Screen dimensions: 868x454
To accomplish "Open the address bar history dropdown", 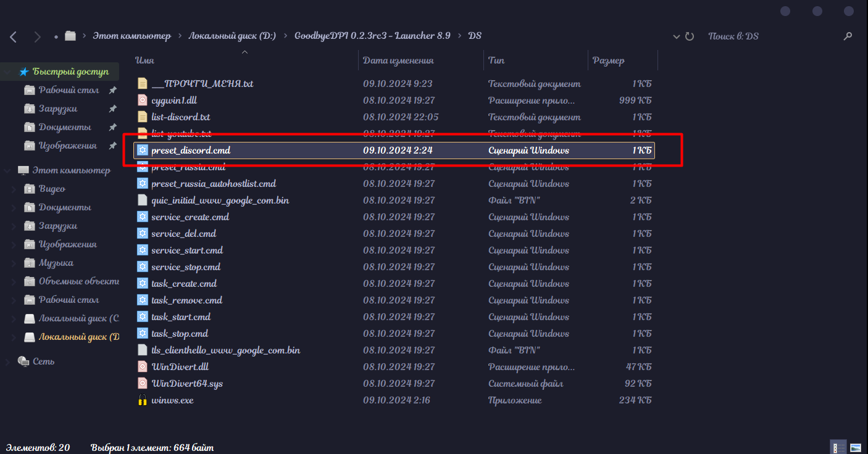I will tap(677, 36).
